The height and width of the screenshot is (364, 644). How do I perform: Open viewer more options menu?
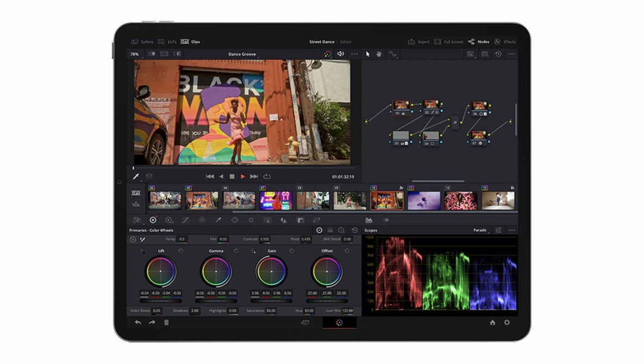[x=354, y=54]
